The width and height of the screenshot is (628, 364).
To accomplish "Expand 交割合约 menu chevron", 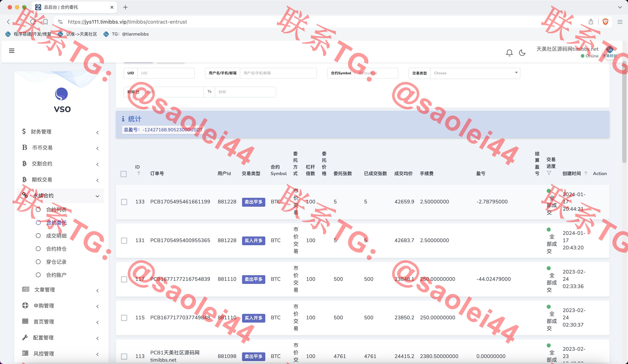I will tap(97, 164).
